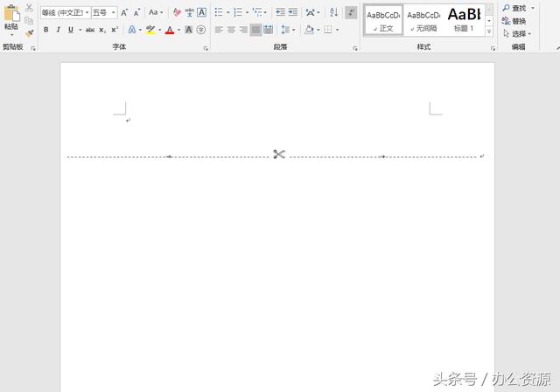
Task: Click the multilevel list icon
Action: pos(256,12)
